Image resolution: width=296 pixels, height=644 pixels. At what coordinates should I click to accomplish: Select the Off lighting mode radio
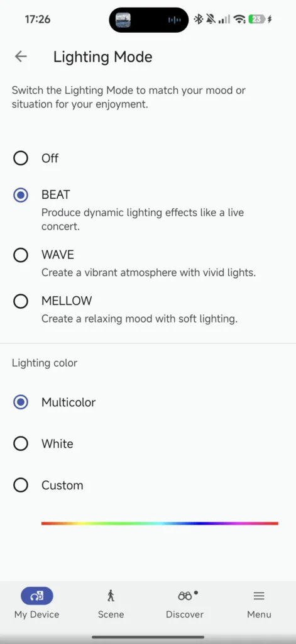click(21, 158)
